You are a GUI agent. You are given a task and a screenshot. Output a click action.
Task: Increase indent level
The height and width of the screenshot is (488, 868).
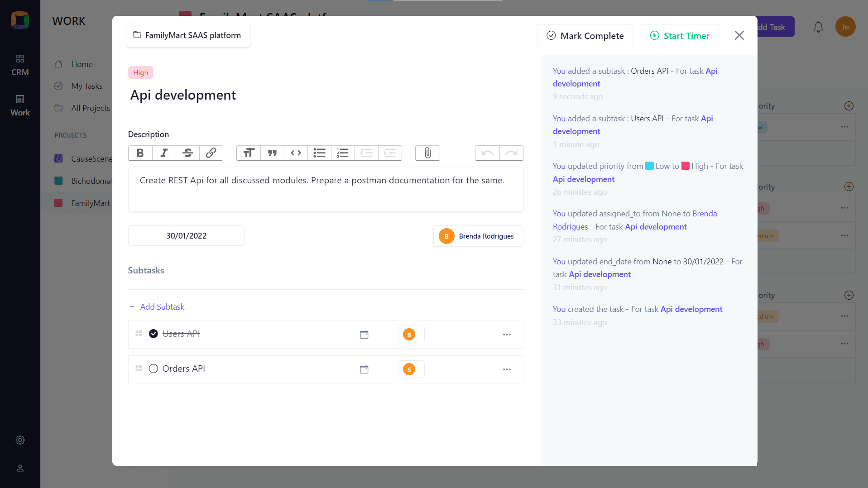390,153
